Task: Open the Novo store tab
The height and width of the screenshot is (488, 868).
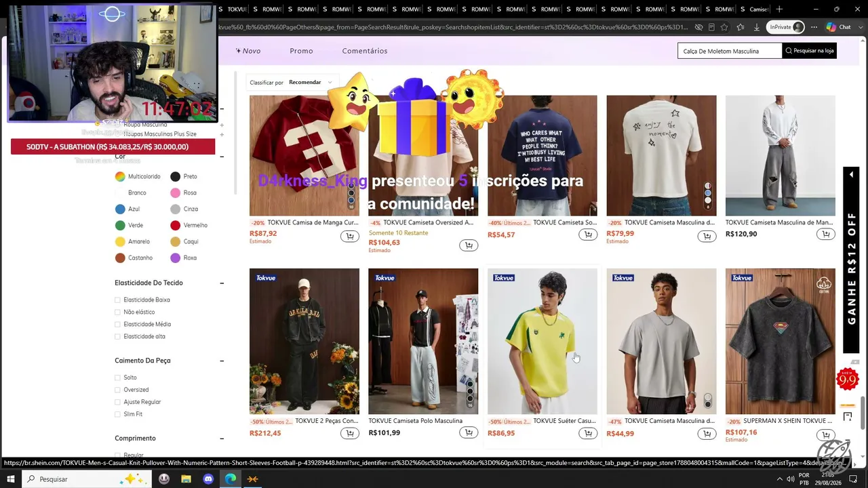Action: (x=248, y=51)
